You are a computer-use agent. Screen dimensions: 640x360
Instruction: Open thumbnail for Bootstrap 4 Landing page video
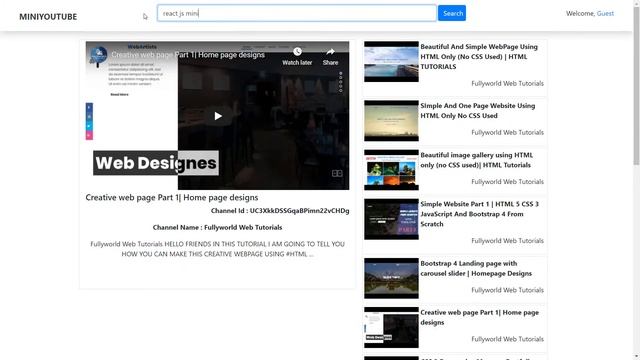[x=391, y=278]
